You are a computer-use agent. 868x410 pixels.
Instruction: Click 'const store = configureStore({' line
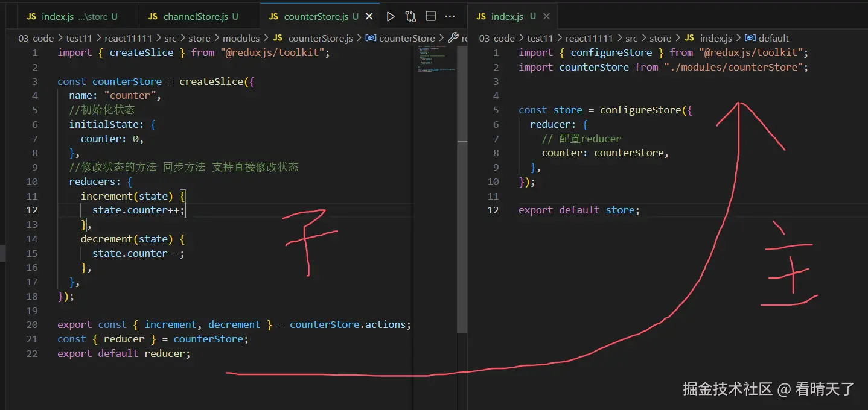point(605,110)
